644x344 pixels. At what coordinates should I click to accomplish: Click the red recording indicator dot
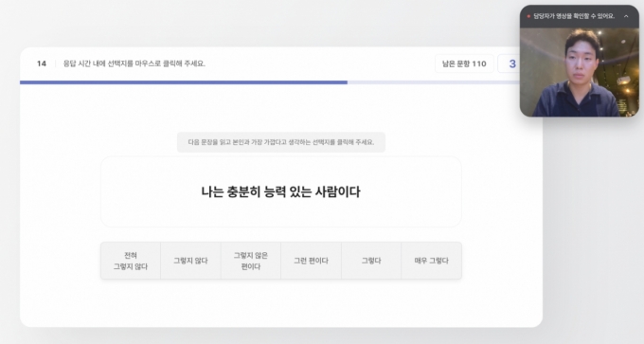click(x=528, y=16)
